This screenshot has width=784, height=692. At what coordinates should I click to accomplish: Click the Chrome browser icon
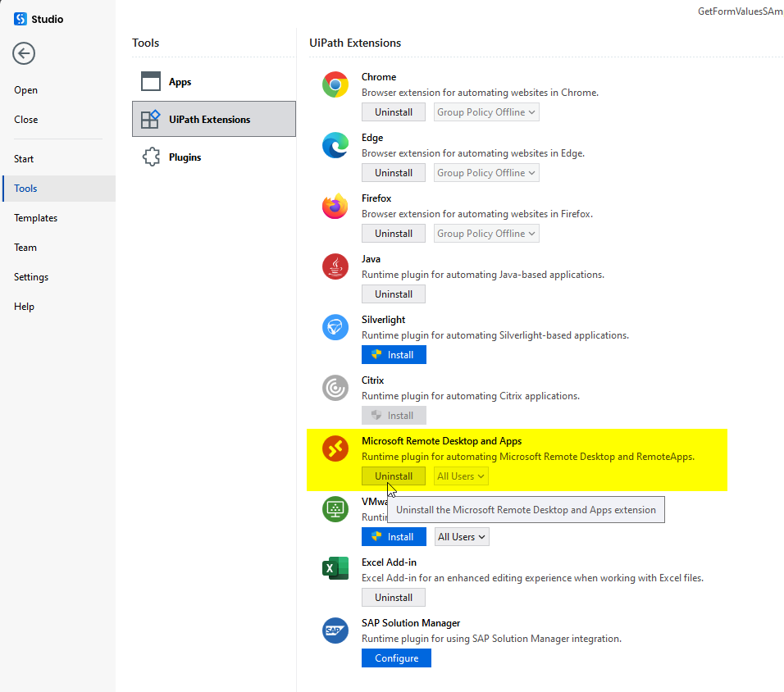pos(335,84)
